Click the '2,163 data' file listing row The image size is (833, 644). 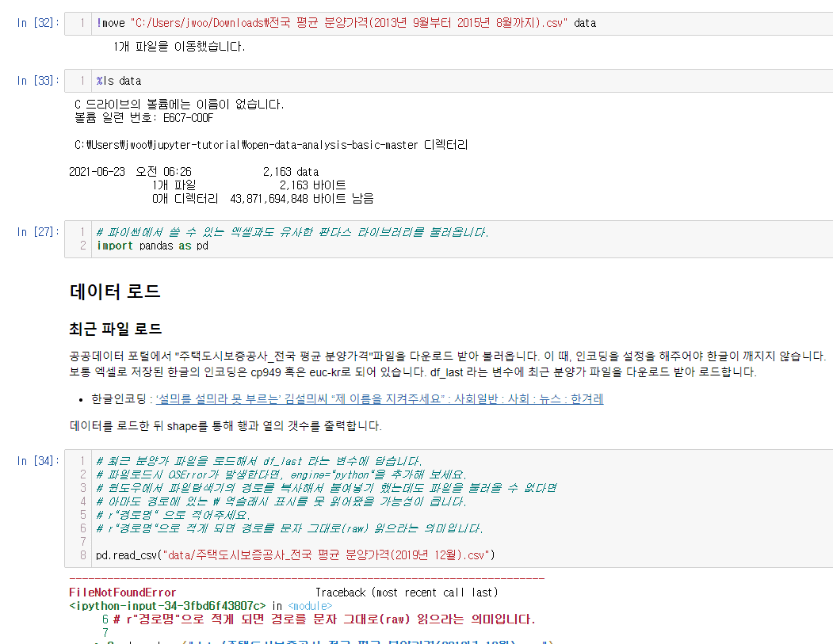tap(194, 172)
